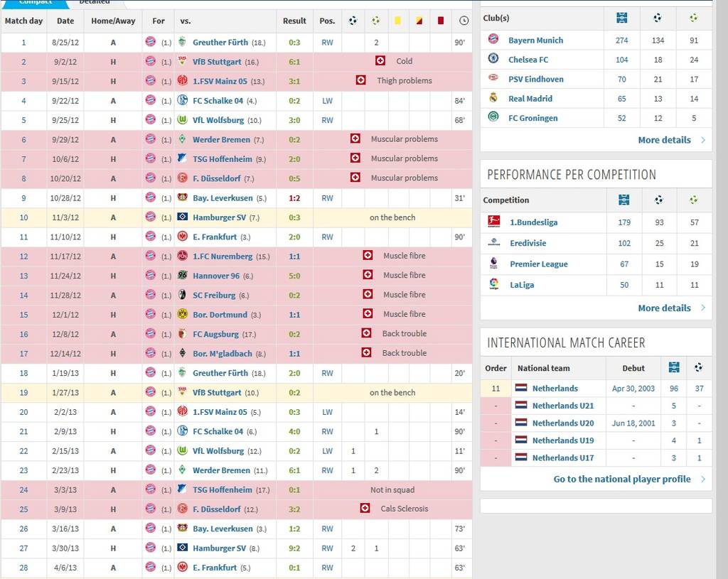Viewport: 728px width, 579px height.
Task: Click Greuther Fürth crest in match day 1 row
Action: click(183, 42)
